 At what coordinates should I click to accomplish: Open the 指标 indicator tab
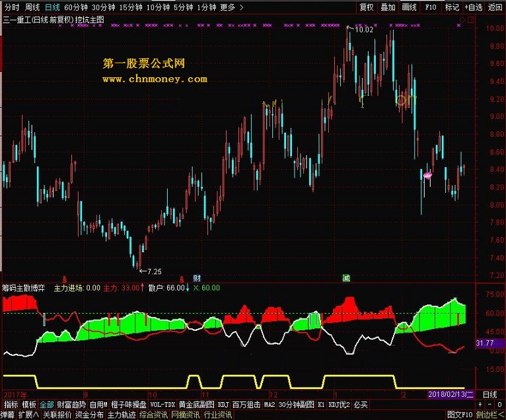[x=11, y=405]
